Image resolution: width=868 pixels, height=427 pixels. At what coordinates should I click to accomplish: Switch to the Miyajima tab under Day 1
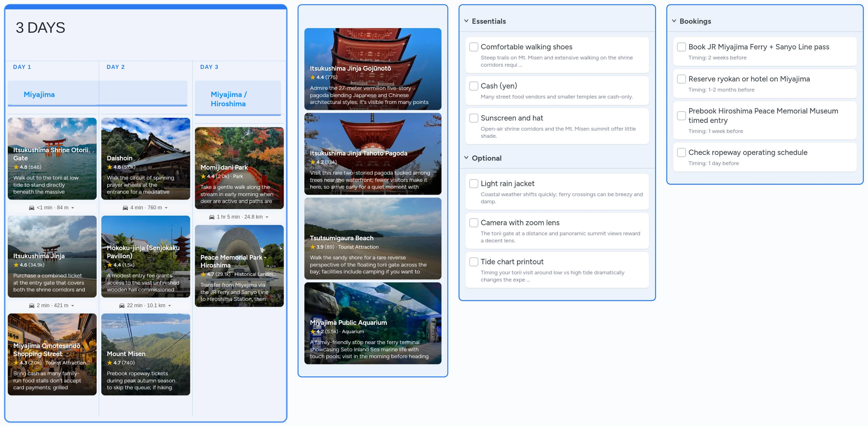39,94
